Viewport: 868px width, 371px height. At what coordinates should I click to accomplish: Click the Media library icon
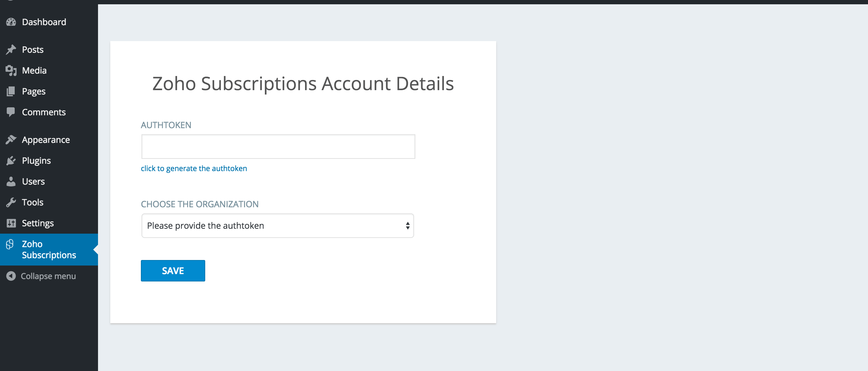click(x=11, y=71)
